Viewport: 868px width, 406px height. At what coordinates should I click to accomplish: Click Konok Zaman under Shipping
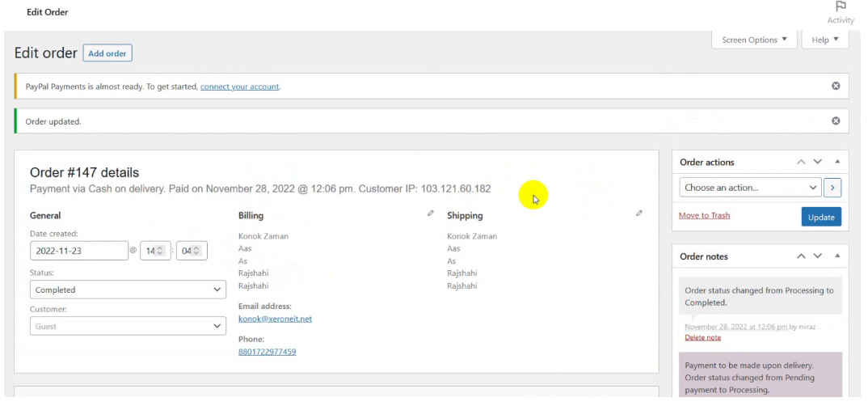coord(472,236)
